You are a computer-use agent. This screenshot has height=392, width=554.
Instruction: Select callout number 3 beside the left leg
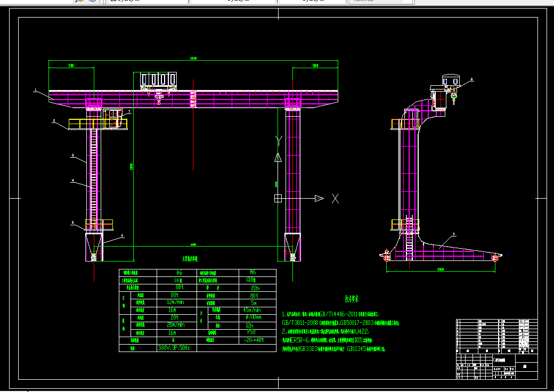(x=73, y=156)
